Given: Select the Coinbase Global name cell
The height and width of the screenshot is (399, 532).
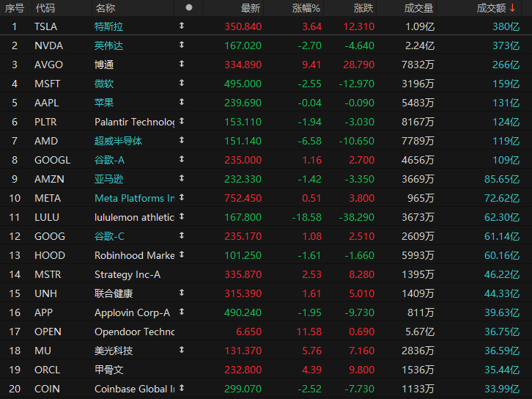Looking at the screenshot, I should click(x=134, y=389).
